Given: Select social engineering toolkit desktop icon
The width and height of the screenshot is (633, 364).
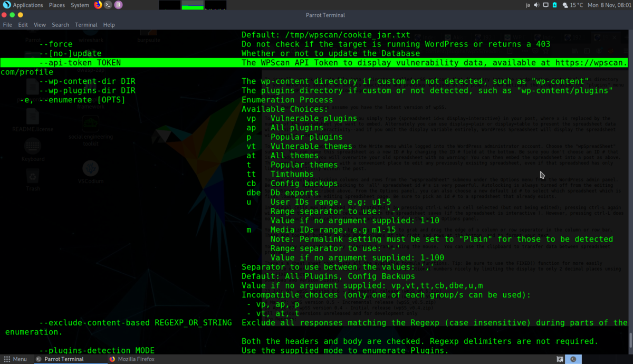Looking at the screenshot, I should pyautogui.click(x=91, y=129).
